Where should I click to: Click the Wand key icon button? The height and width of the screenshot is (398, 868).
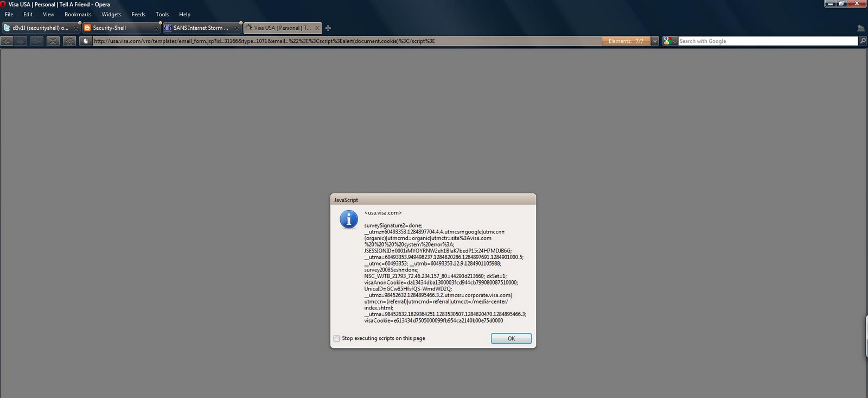click(x=36, y=41)
